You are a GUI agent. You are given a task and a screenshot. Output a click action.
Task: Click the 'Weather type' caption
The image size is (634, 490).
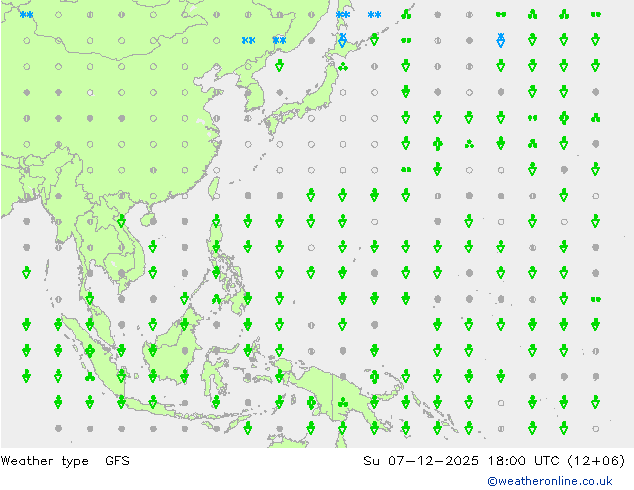pyautogui.click(x=44, y=461)
